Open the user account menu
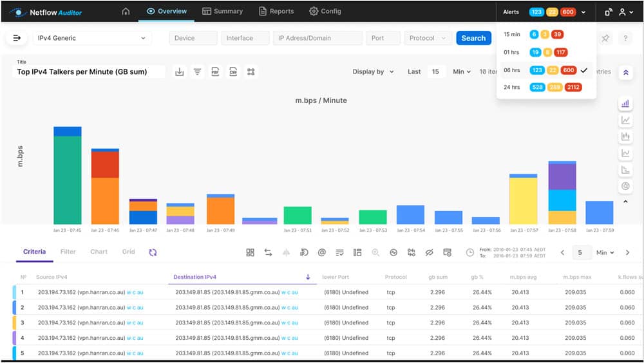 click(x=626, y=12)
